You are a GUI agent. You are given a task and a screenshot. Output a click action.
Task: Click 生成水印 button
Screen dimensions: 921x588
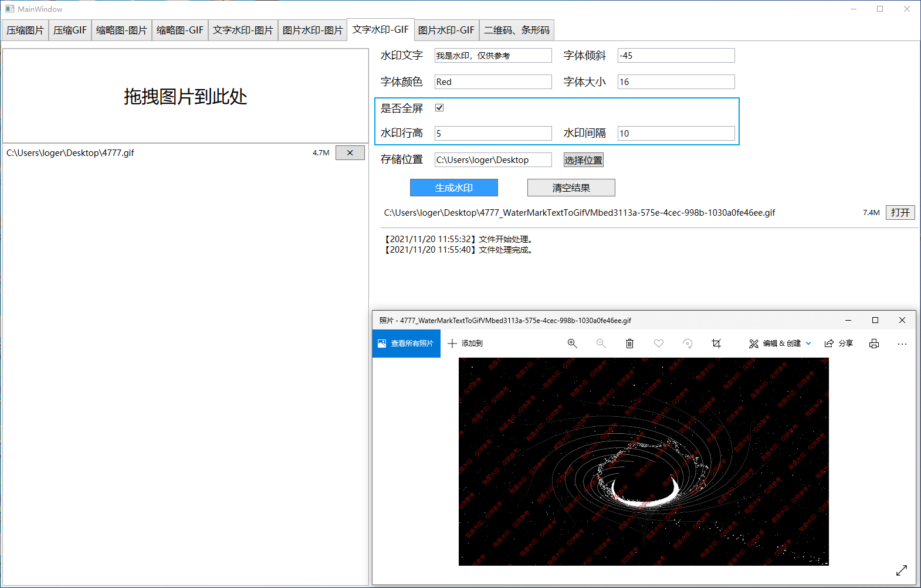(x=454, y=188)
